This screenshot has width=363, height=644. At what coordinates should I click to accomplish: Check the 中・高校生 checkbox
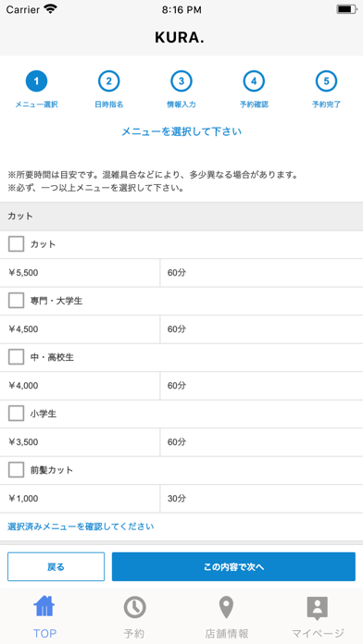tap(16, 357)
